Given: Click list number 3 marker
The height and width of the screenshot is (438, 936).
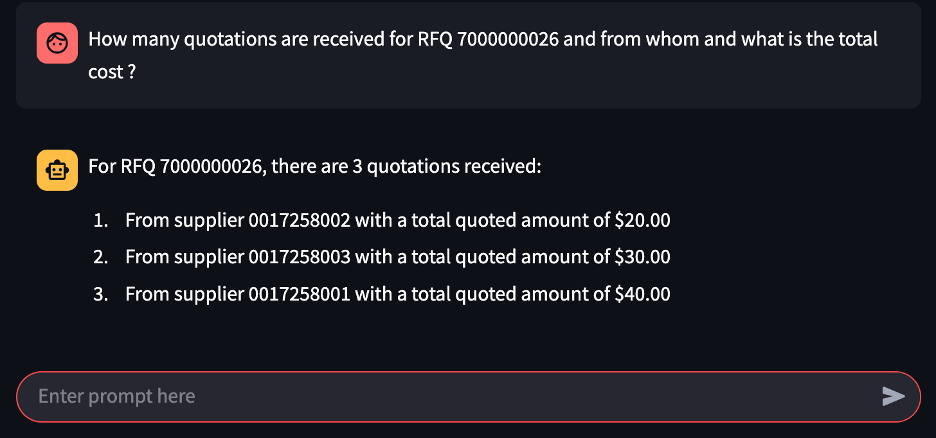Looking at the screenshot, I should [x=100, y=295].
